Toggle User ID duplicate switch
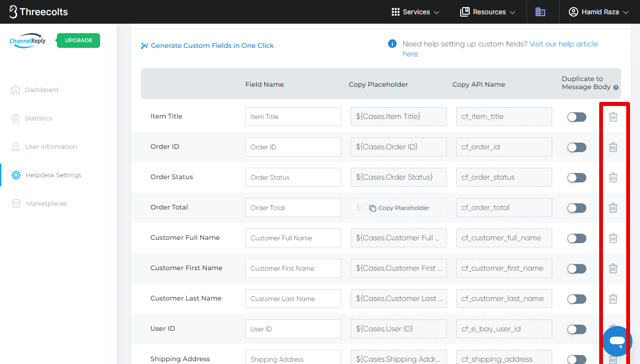640x364 pixels. 577,329
